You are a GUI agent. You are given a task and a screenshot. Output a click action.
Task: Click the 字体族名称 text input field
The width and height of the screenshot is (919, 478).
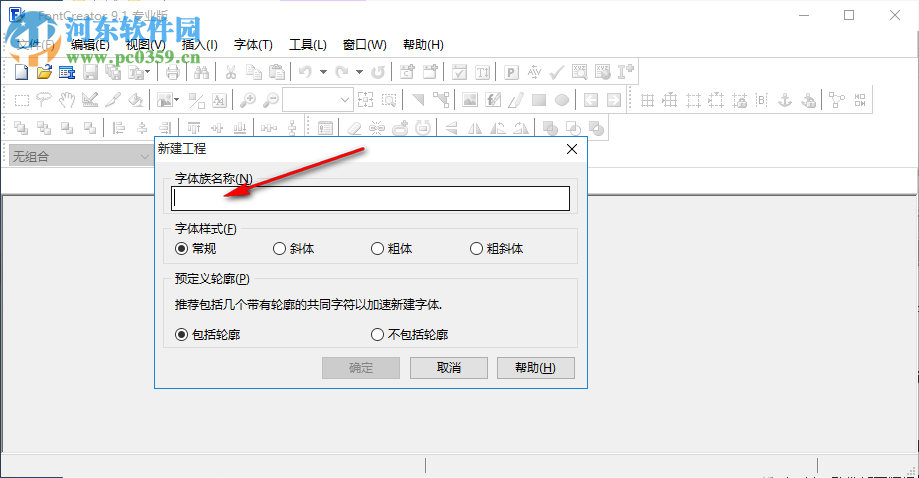coord(370,199)
